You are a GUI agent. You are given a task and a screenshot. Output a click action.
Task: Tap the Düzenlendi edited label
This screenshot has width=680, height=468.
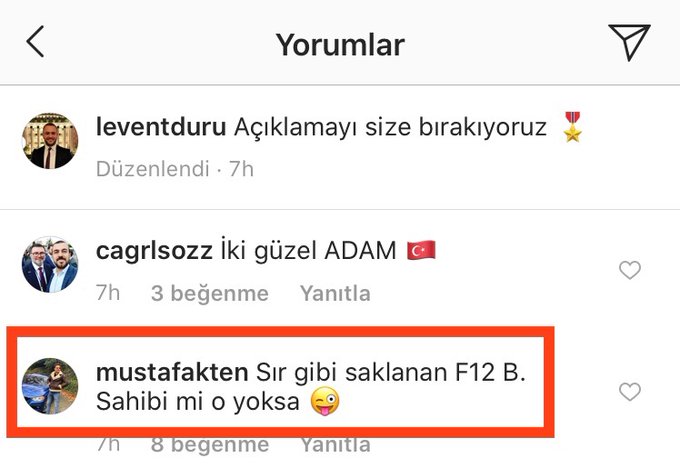153,169
